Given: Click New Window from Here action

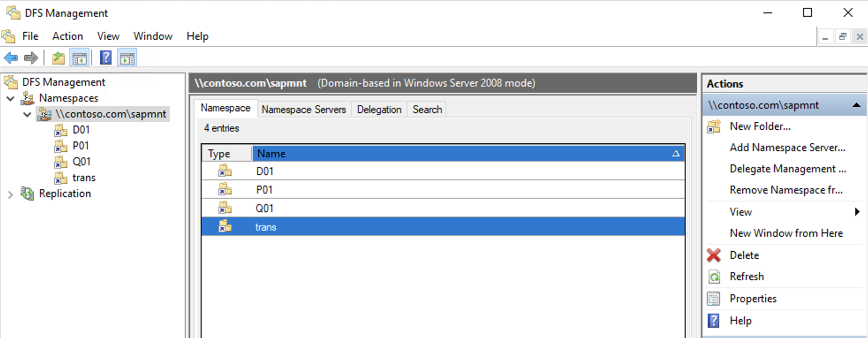Looking at the screenshot, I should click(786, 233).
